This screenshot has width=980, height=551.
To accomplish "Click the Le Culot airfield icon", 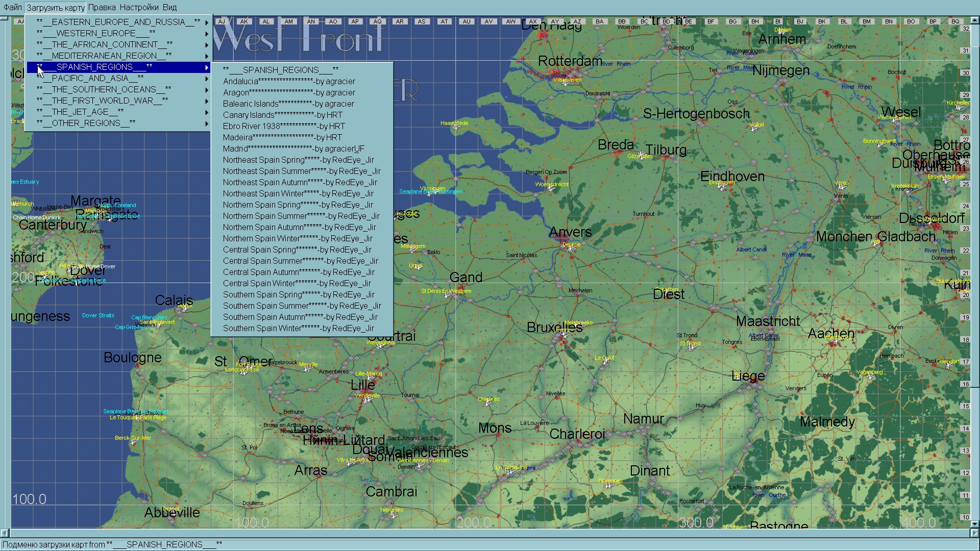I will pos(605,362).
